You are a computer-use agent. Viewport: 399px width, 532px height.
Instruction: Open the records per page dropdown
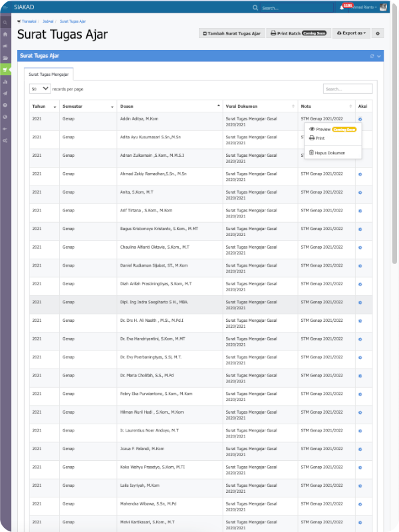[x=40, y=88]
